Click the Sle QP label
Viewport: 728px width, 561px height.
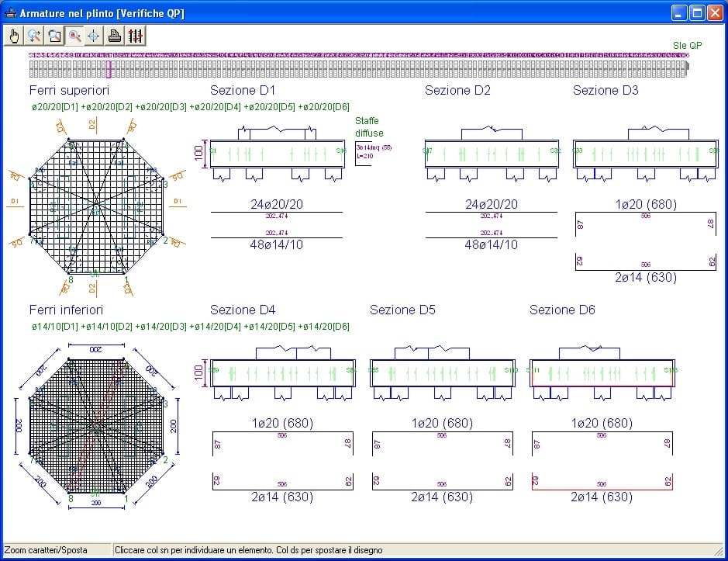(x=688, y=46)
